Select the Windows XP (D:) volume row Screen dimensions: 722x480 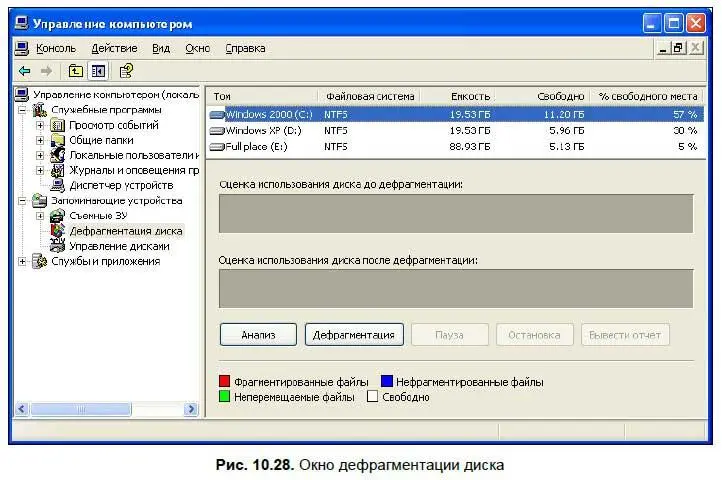point(455,131)
